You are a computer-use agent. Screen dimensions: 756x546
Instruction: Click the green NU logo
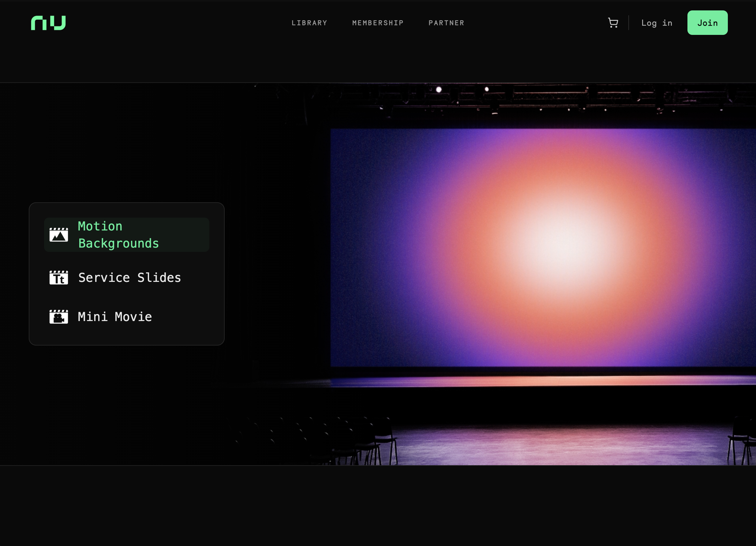(x=48, y=23)
